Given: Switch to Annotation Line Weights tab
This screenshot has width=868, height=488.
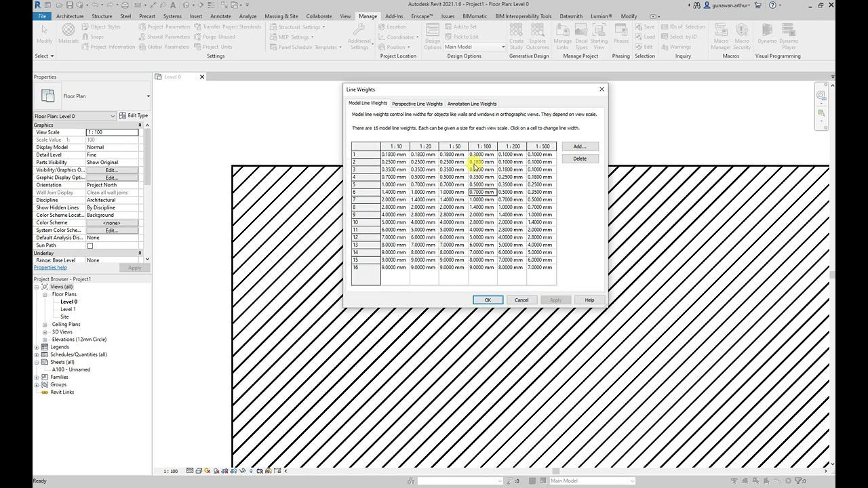Looking at the screenshot, I should 472,104.
